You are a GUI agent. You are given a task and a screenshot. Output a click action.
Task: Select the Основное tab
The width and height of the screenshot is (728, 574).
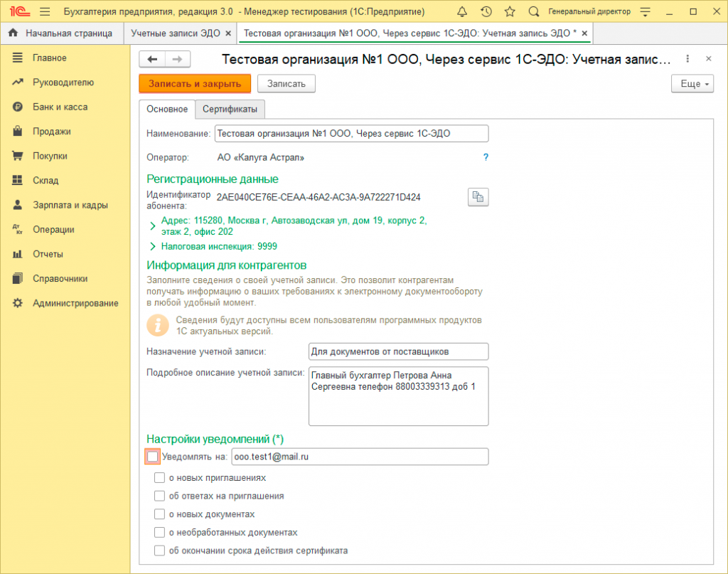[167, 109]
